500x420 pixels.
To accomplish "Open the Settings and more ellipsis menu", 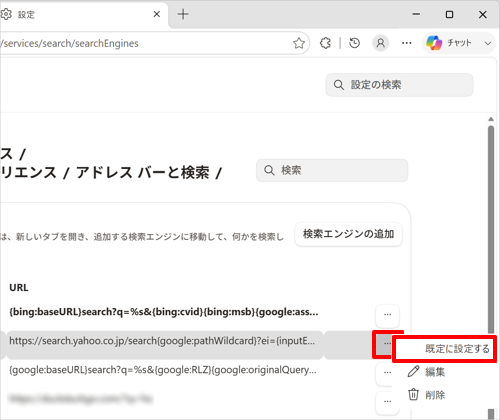I will click(406, 43).
